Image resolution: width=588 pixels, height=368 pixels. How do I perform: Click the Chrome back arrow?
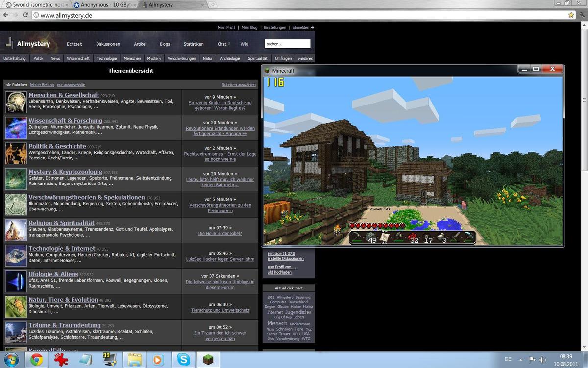click(x=5, y=15)
